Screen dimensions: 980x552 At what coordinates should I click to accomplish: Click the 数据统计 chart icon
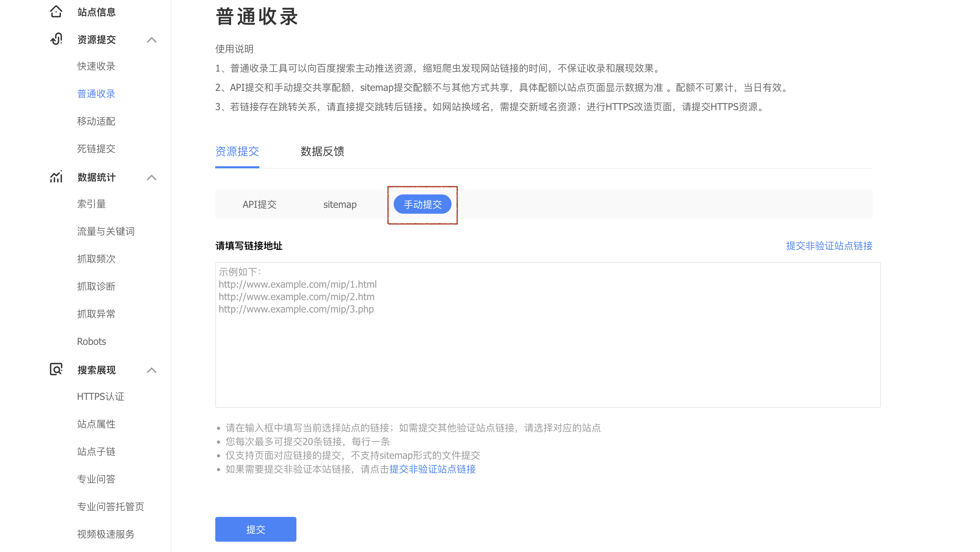tap(56, 177)
